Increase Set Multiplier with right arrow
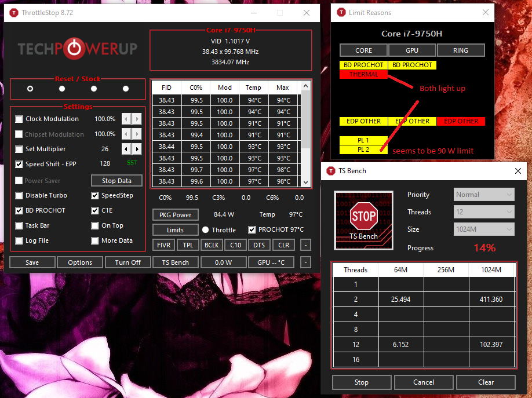This screenshot has height=398, width=532. click(x=137, y=149)
